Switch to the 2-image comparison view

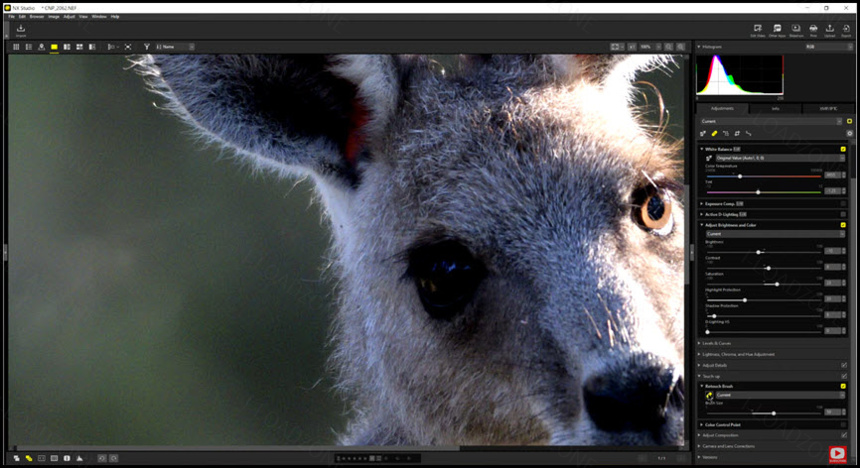66,47
